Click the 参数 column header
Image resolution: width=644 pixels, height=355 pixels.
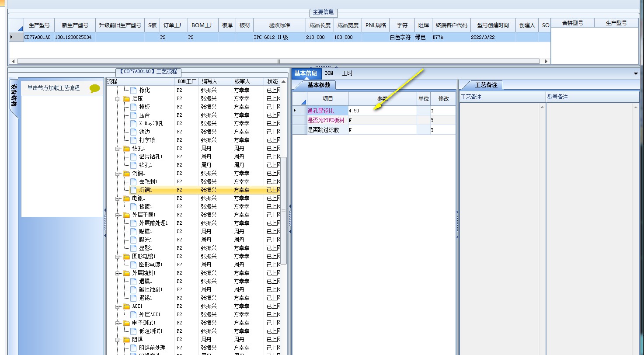pyautogui.click(x=383, y=99)
